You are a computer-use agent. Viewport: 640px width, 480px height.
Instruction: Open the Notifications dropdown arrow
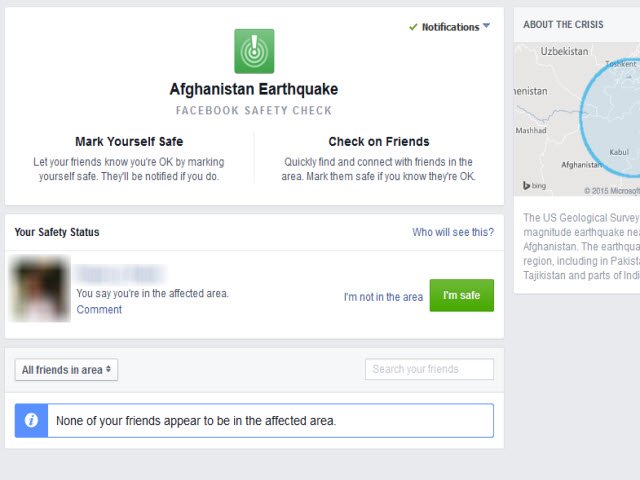tap(486, 26)
